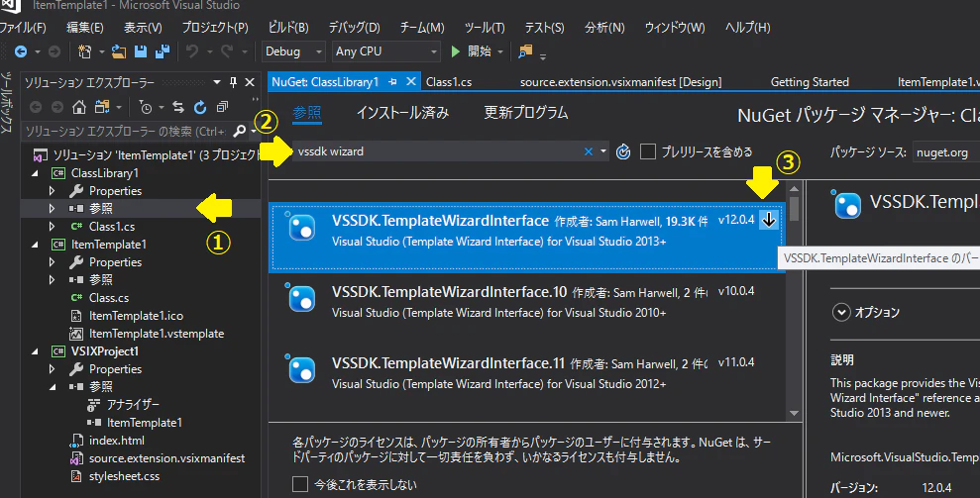This screenshot has width=980, height=498.
Task: Open the package source nuget.org dropdown
Action: click(945, 151)
